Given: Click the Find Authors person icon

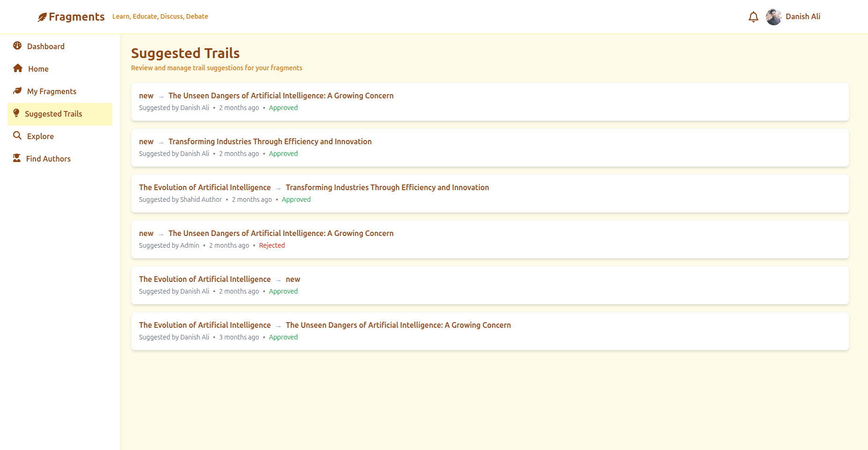Looking at the screenshot, I should 17,158.
